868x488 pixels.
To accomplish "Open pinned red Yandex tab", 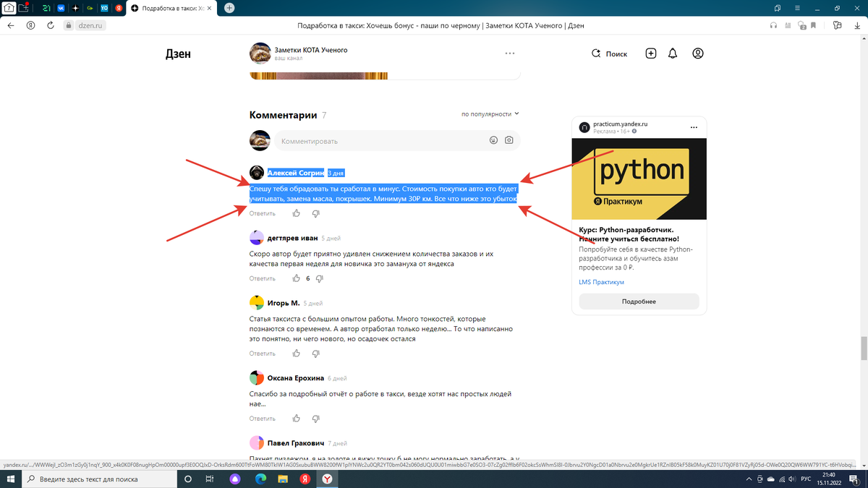I will tap(119, 8).
